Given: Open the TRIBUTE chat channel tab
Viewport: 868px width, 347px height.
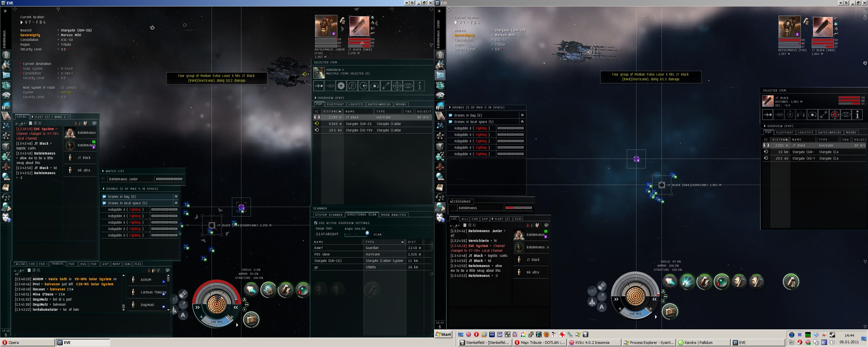Looking at the screenshot, I should (57, 264).
